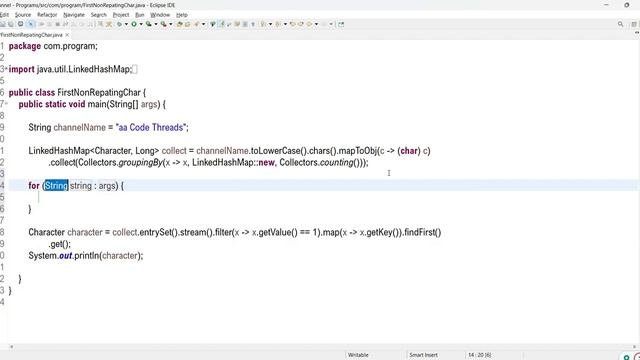Open the Run menu
Viewport: 640px width, 360px height.
[140, 15]
